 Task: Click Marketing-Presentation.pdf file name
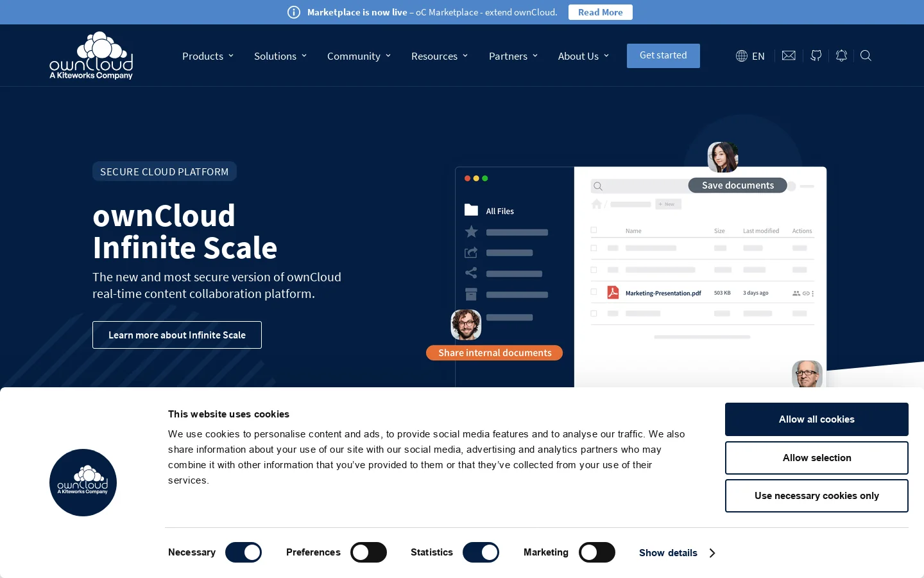pos(663,293)
